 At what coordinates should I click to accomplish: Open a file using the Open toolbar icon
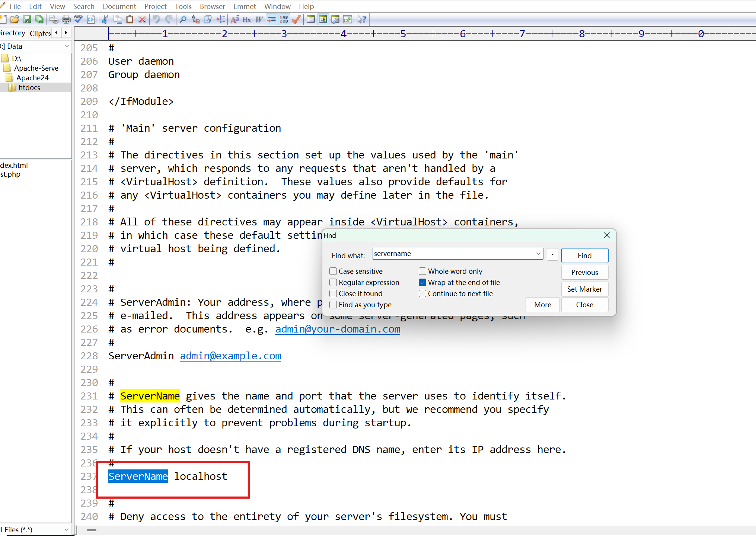point(15,19)
